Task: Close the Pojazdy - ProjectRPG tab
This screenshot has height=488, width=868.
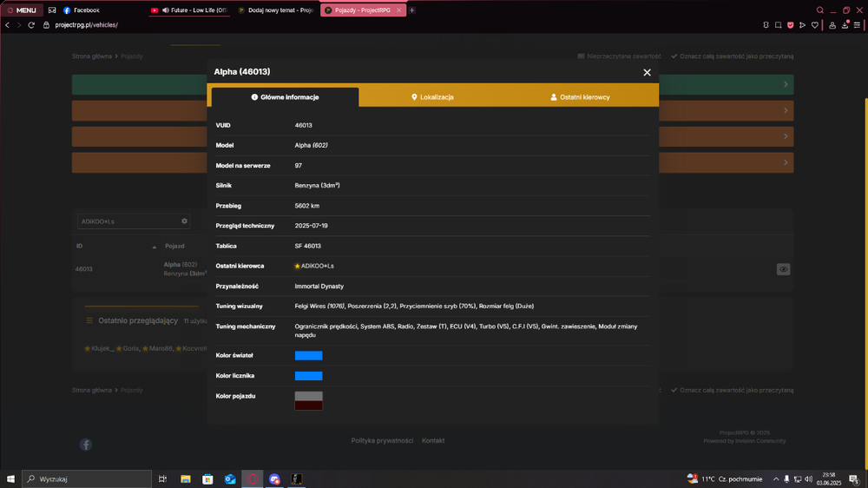Action: coord(398,10)
